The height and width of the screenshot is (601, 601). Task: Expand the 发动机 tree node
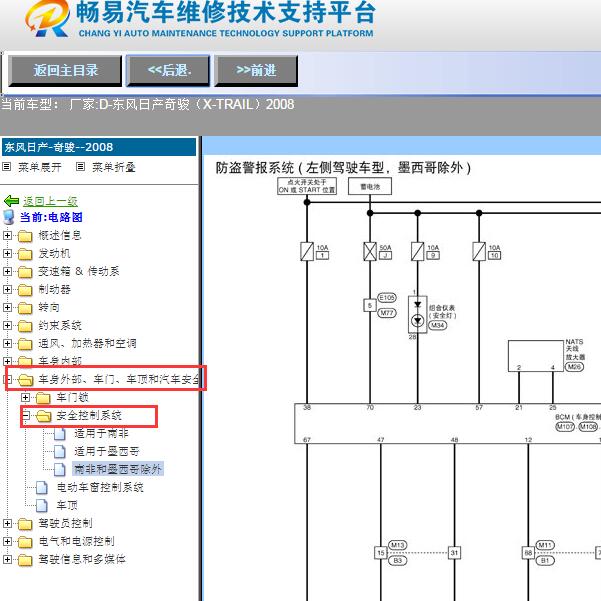[x=7, y=253]
